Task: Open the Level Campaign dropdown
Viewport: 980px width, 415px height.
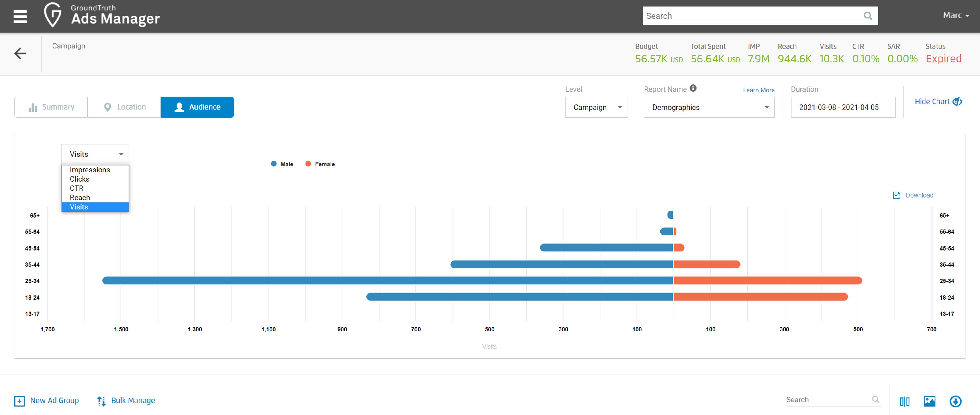Action: (596, 107)
